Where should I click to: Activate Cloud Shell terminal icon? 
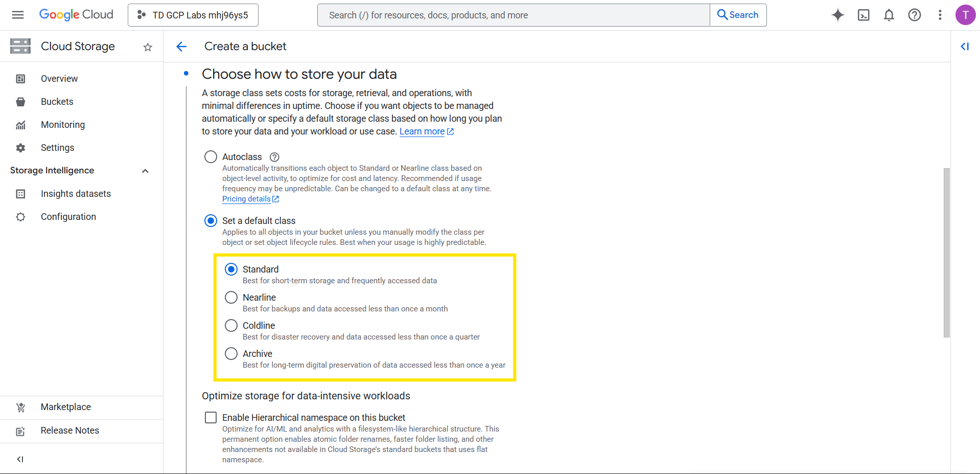click(x=863, y=15)
